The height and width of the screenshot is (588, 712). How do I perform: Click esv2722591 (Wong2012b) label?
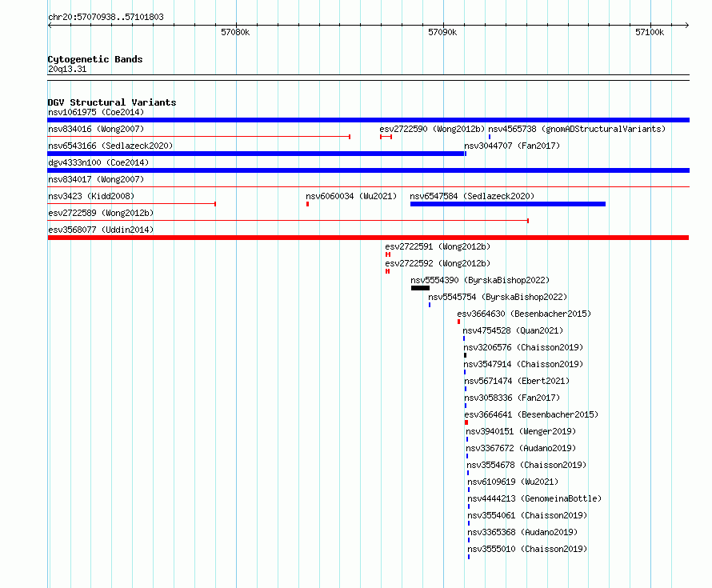click(x=438, y=246)
